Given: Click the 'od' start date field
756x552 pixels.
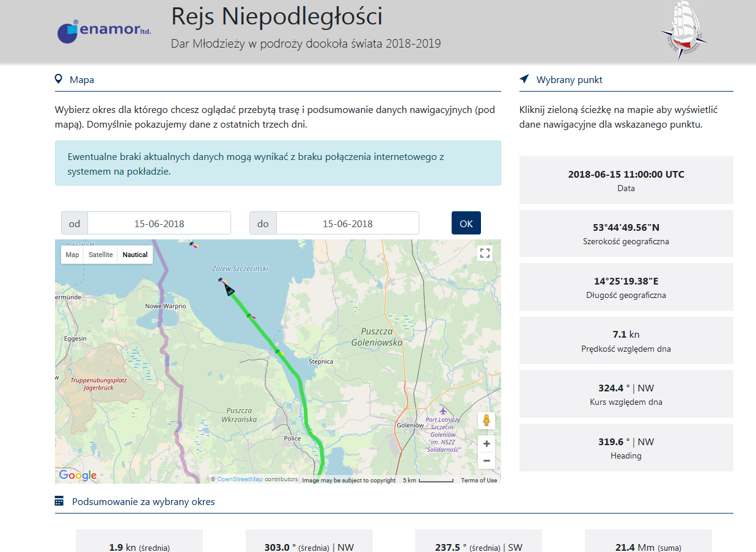Looking at the screenshot, I should 159,223.
